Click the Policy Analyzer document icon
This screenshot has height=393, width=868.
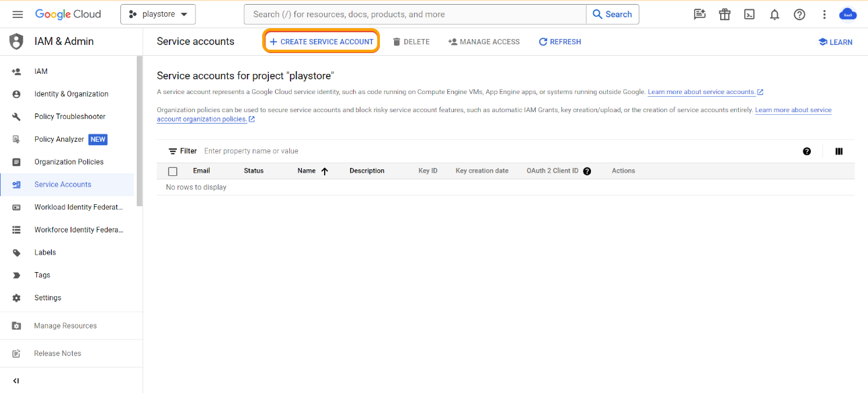click(16, 139)
